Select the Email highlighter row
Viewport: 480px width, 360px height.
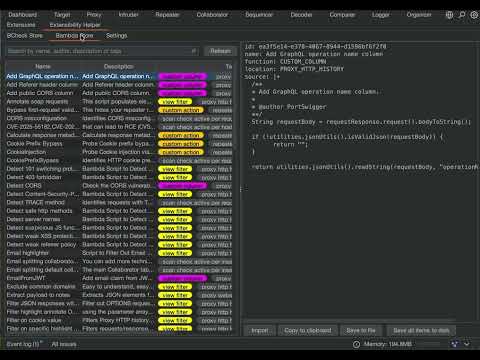119,253
